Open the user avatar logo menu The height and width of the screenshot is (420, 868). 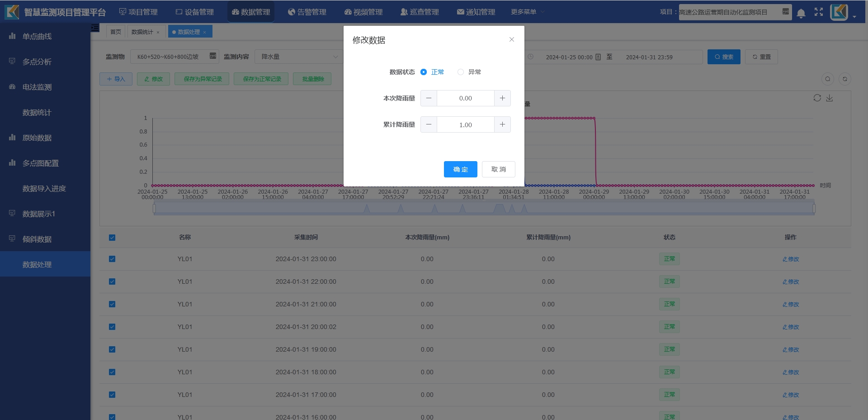[839, 12]
